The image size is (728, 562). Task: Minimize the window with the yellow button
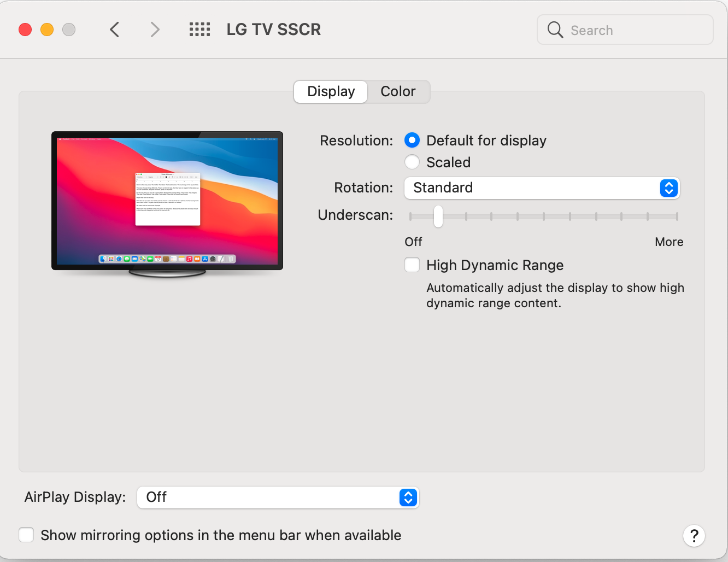47,30
